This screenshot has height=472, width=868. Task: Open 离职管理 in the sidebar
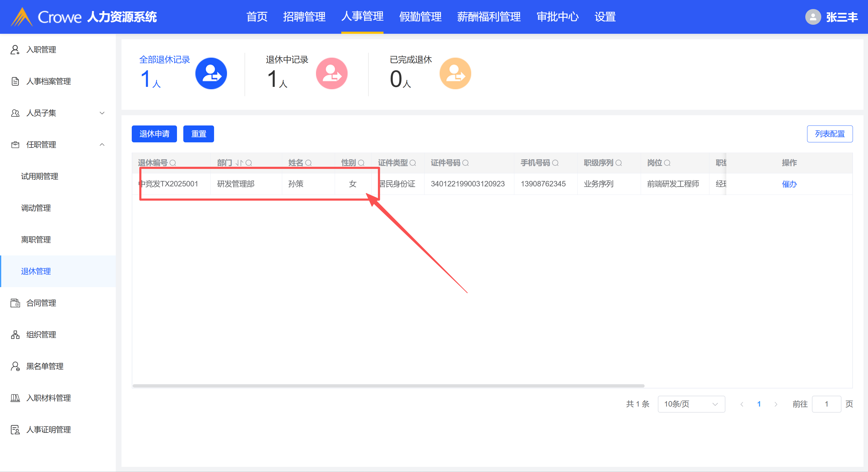[36, 240]
